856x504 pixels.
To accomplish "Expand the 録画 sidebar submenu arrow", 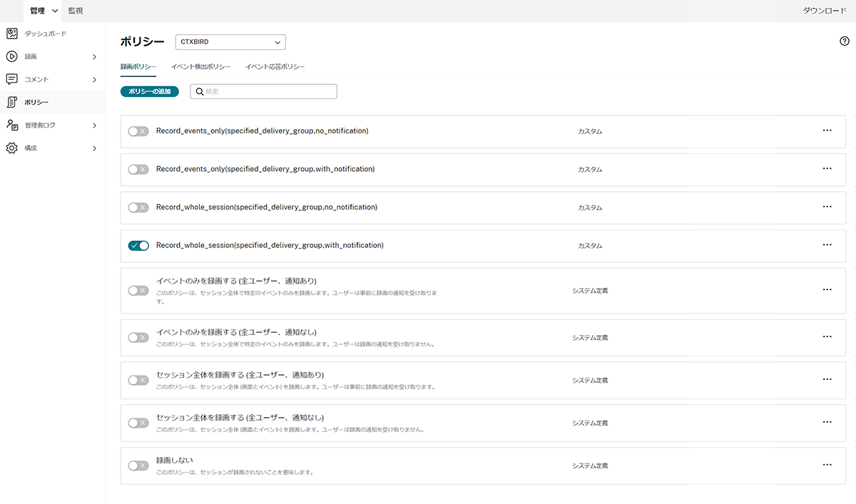I will click(94, 56).
